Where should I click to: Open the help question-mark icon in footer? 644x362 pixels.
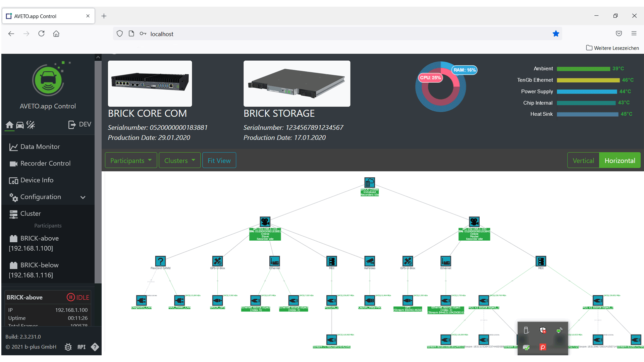pos(95,347)
